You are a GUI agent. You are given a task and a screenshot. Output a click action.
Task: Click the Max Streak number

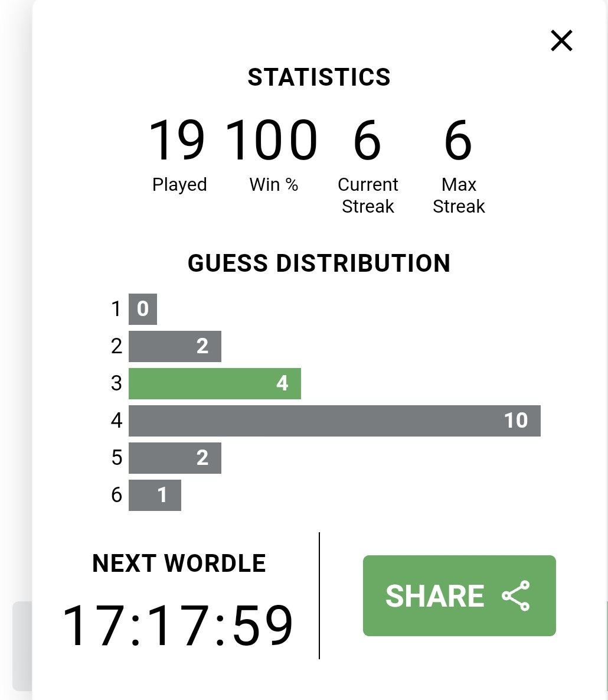pos(458,140)
